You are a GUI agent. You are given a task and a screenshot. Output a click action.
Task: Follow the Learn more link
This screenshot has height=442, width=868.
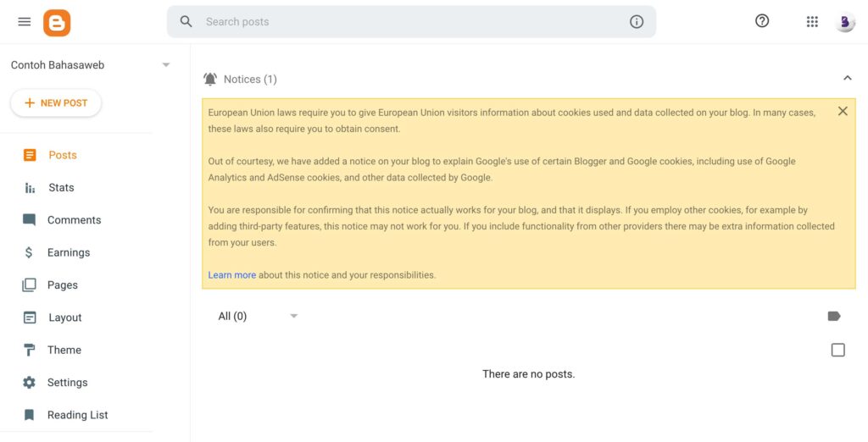click(x=232, y=275)
